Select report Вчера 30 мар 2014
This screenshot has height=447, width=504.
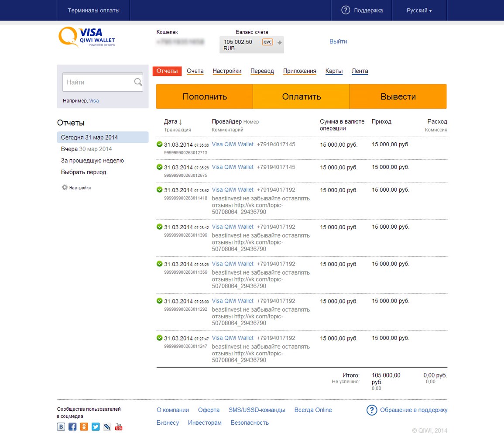[86, 149]
